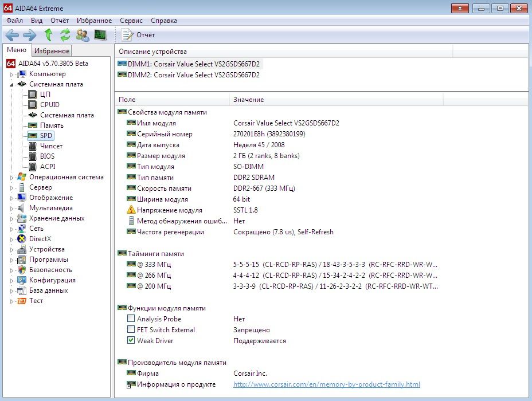The width and height of the screenshot is (532, 401).
Task: Expand the Отображение tree node
Action: click(x=11, y=198)
